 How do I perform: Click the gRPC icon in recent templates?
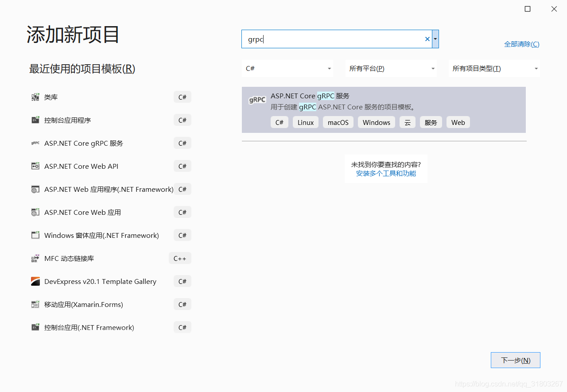click(x=35, y=143)
